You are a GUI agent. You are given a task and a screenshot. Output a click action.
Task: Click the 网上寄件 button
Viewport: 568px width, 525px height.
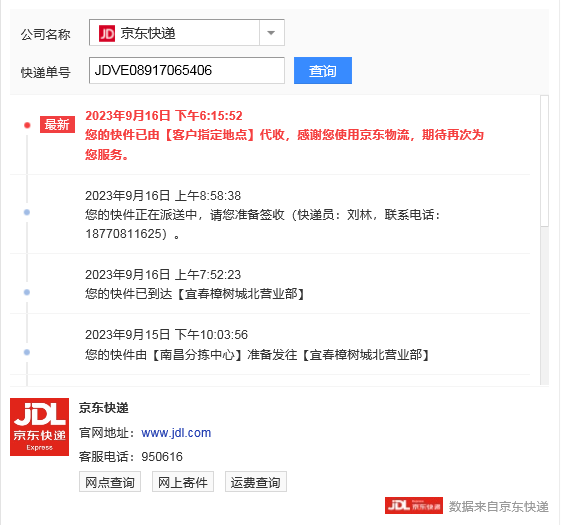pos(183,482)
